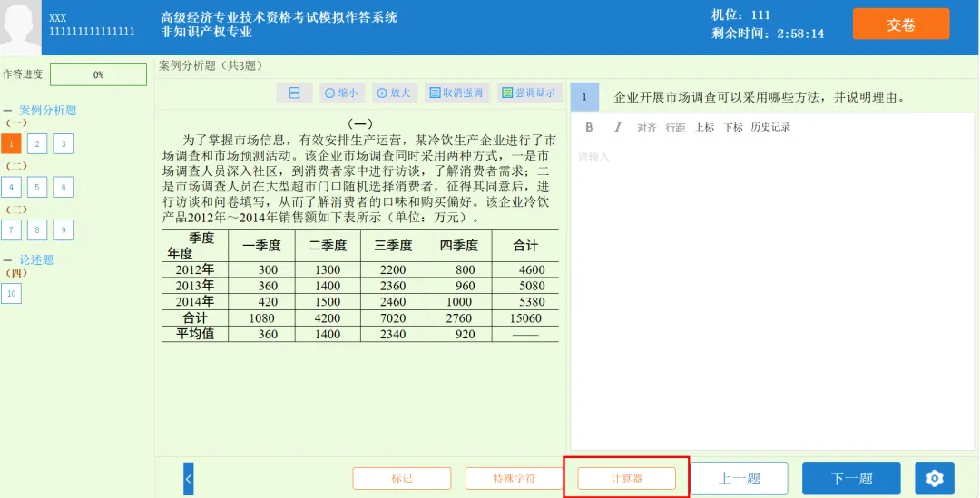Image resolution: width=980 pixels, height=498 pixels.
Task: Open the 对齐 alignment option
Action: 646,128
